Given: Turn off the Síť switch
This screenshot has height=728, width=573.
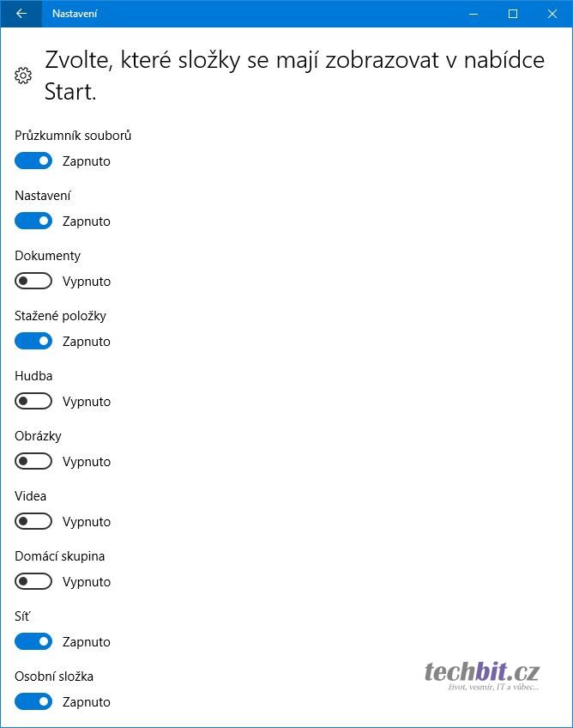Looking at the screenshot, I should (x=33, y=642).
